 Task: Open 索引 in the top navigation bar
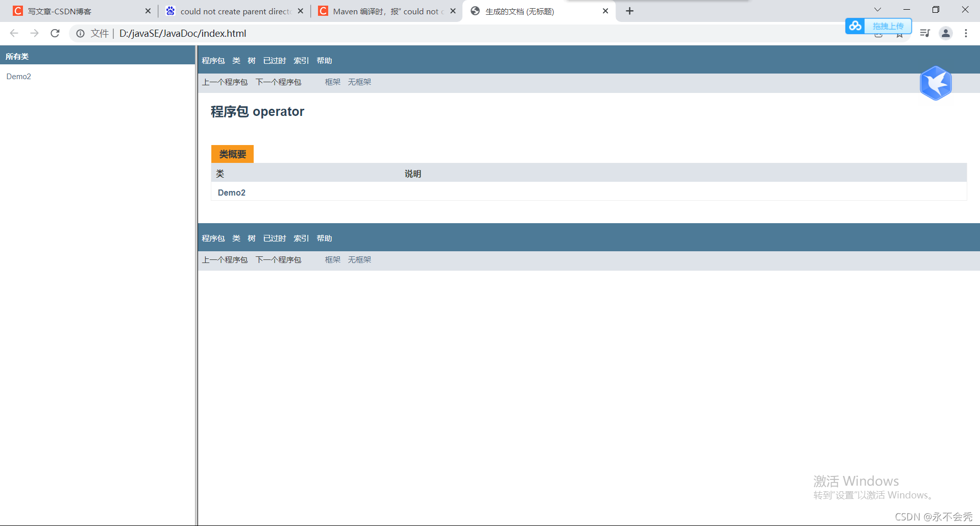coord(301,61)
